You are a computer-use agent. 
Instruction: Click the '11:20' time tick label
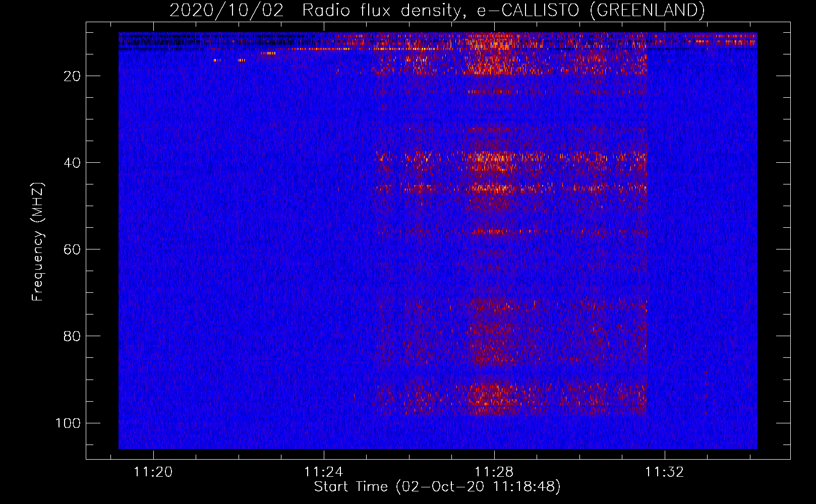(x=153, y=472)
